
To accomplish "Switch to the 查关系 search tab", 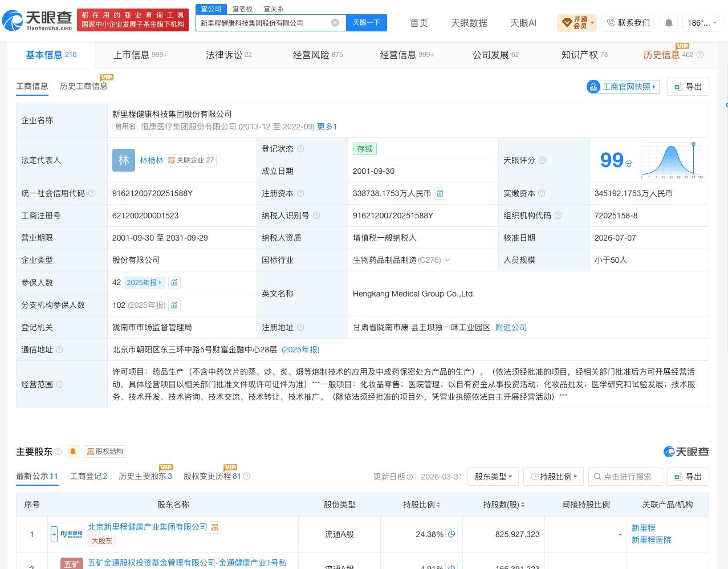I will click(x=274, y=9).
